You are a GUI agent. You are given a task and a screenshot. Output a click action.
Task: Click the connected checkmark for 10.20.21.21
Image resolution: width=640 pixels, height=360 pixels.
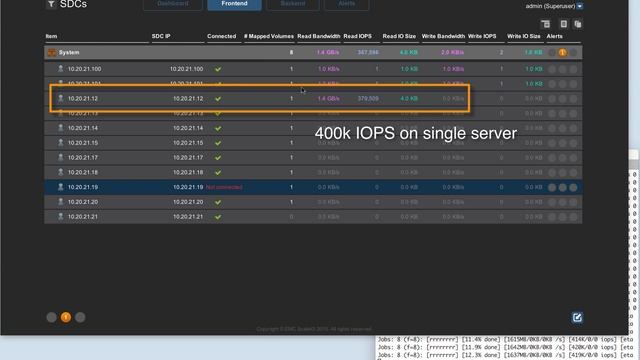pos(218,217)
